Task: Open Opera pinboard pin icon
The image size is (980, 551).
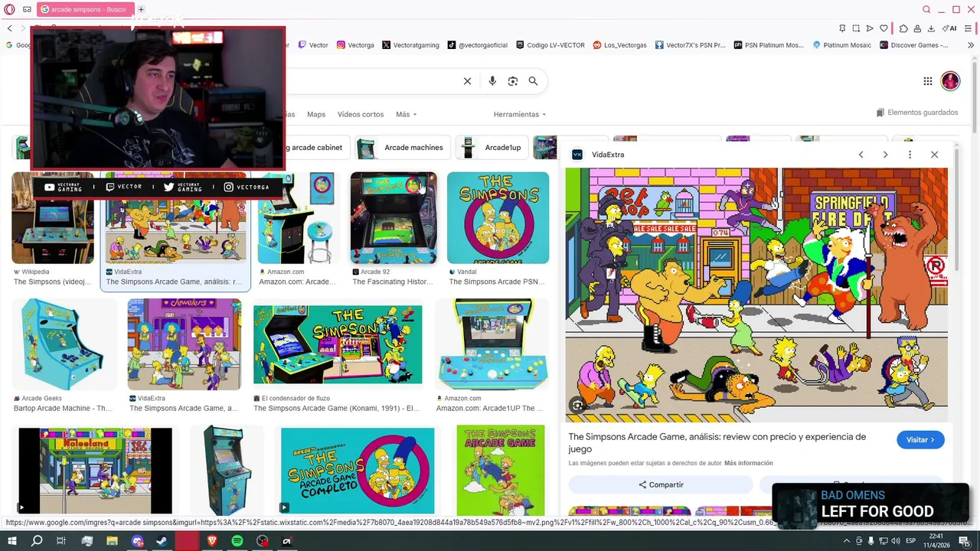Action: 842,28
